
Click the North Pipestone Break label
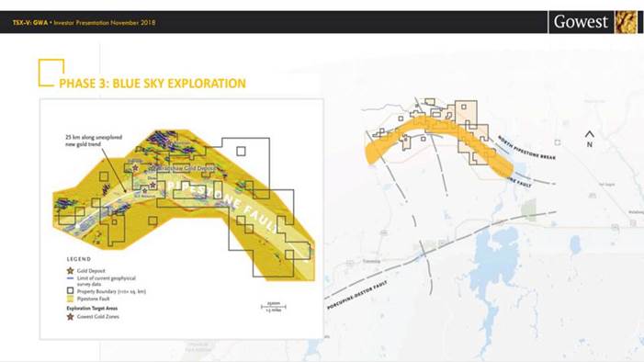526,148
